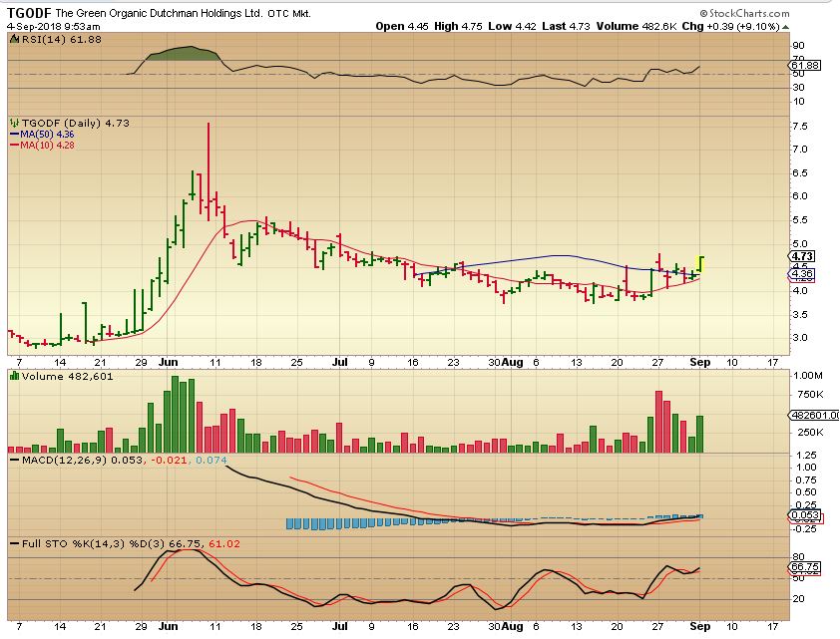Click the up arrow after the Chg value

pos(786,27)
